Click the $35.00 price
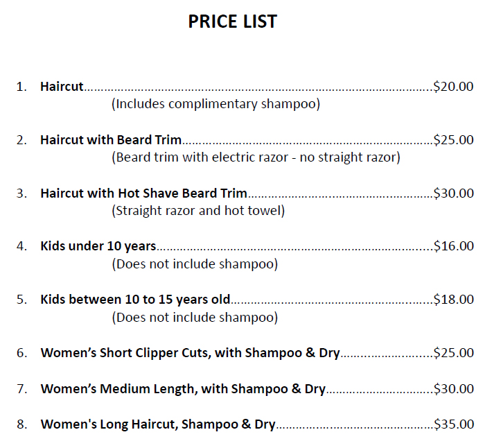This screenshot has height=448, width=492. (453, 424)
